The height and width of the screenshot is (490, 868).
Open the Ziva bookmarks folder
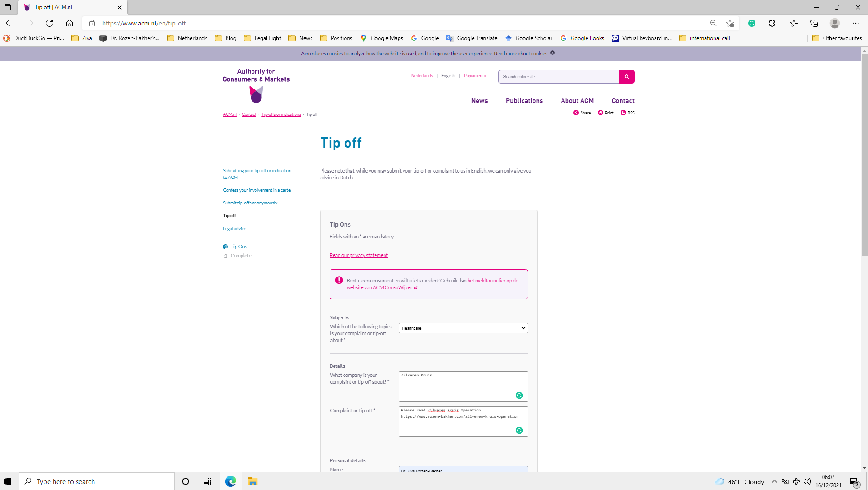point(82,38)
